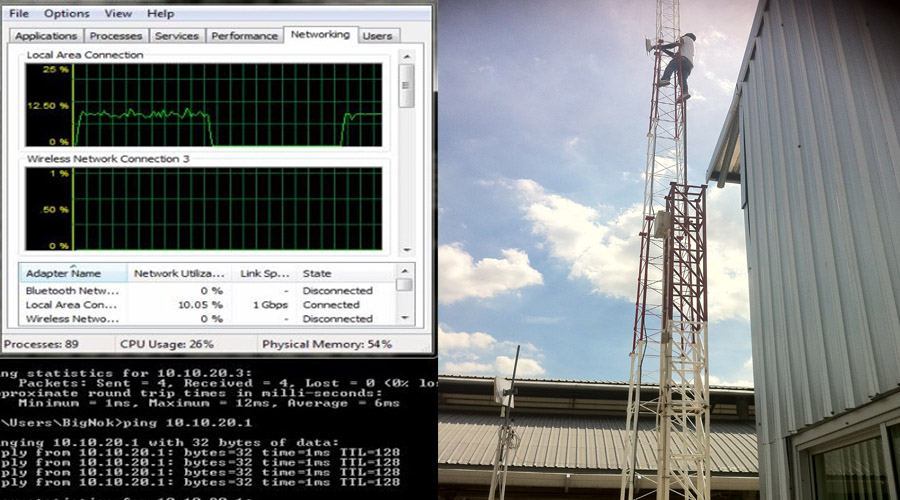Click the CPU Usage: 26% status entry
This screenshot has width=900, height=500.
167,344
